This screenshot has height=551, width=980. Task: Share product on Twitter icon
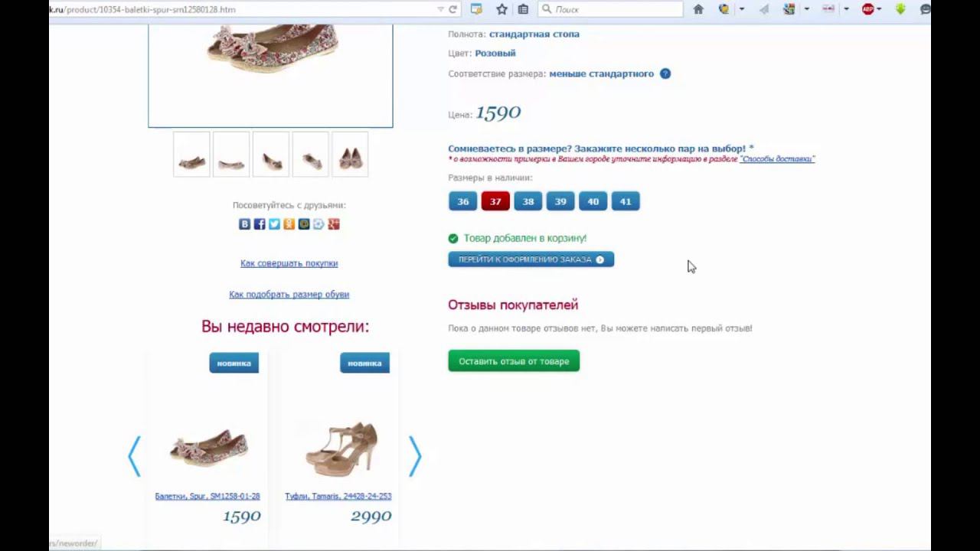(x=274, y=224)
